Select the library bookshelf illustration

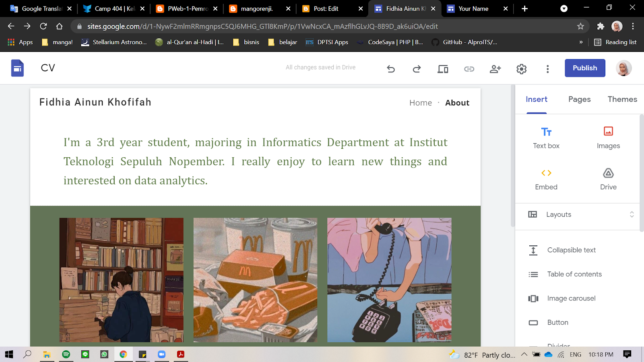pos(121,280)
